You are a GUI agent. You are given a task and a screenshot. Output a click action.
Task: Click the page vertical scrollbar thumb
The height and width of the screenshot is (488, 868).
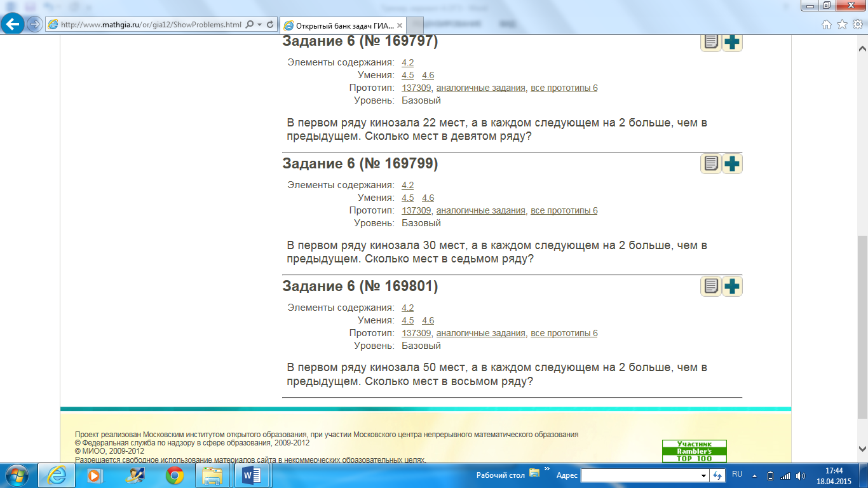862,327
